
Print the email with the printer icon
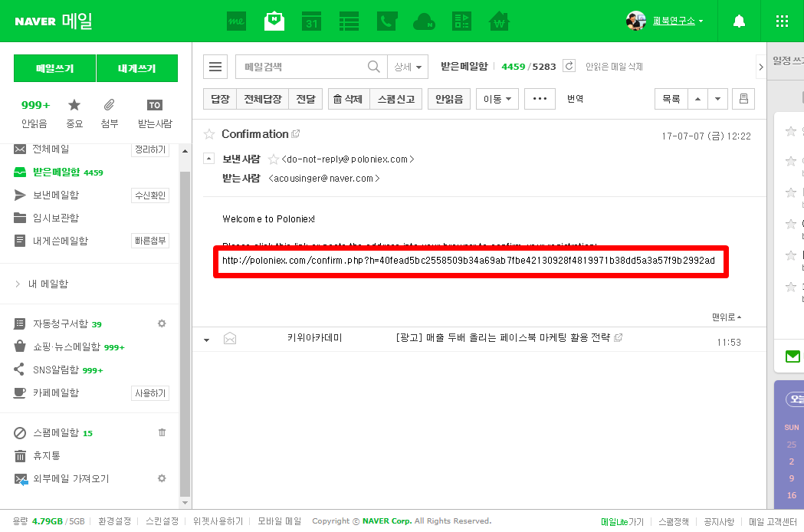pos(743,98)
